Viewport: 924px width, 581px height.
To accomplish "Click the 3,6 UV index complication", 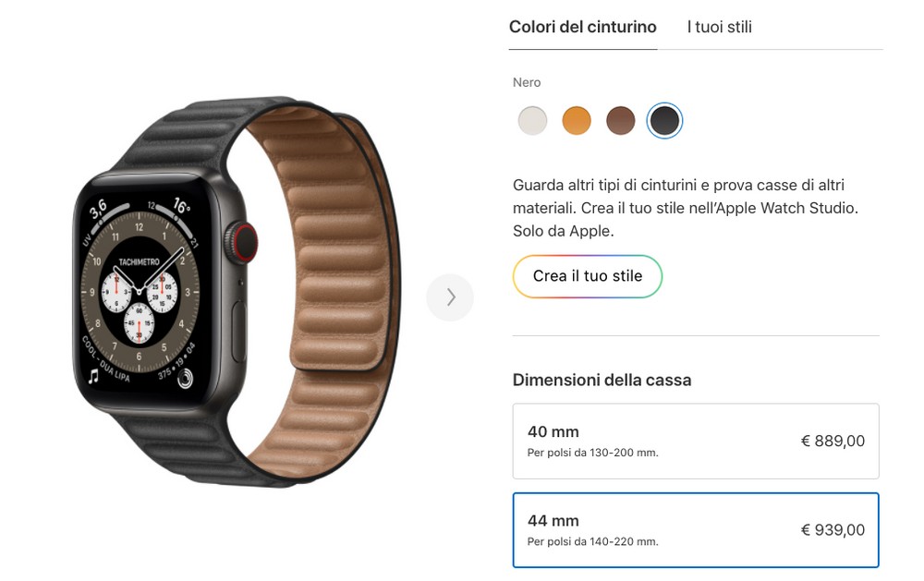I will (99, 209).
